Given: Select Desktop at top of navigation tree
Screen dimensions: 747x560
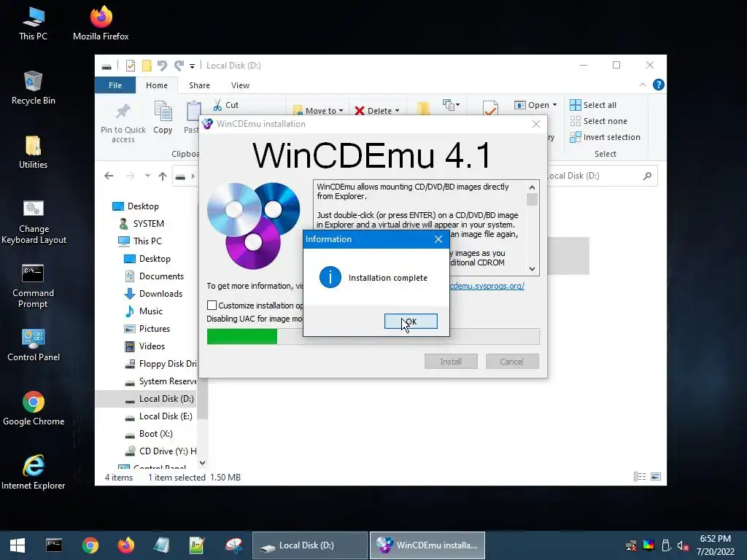Looking at the screenshot, I should (136, 206).
